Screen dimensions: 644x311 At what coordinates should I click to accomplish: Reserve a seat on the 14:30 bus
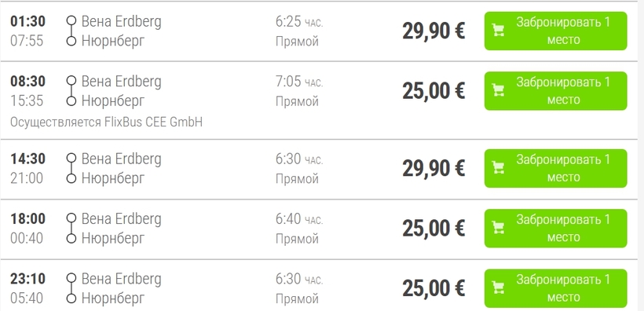556,168
